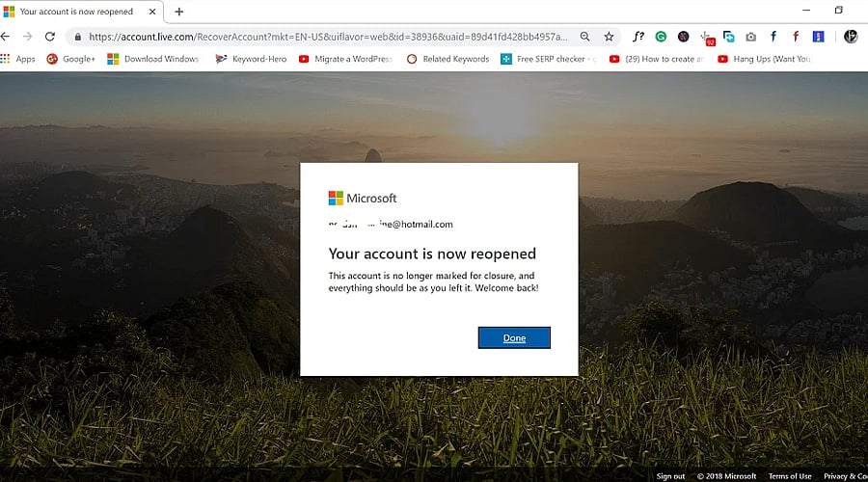Open the f? font finder extension

638,37
